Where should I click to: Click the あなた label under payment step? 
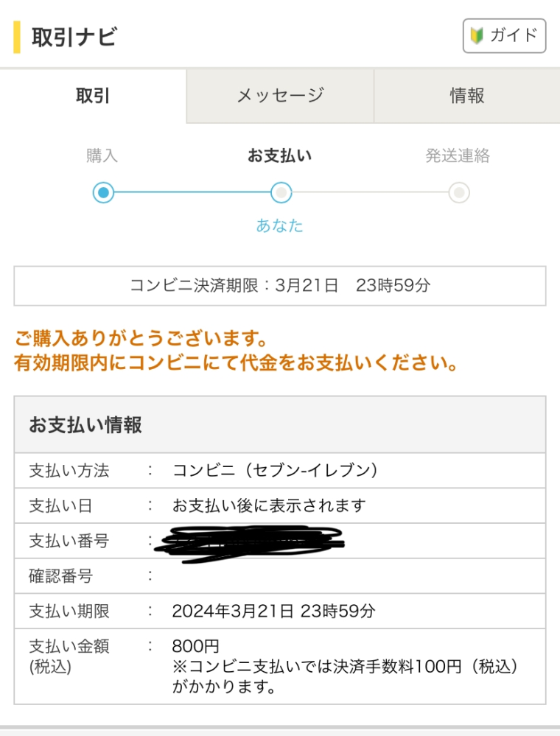click(x=280, y=225)
